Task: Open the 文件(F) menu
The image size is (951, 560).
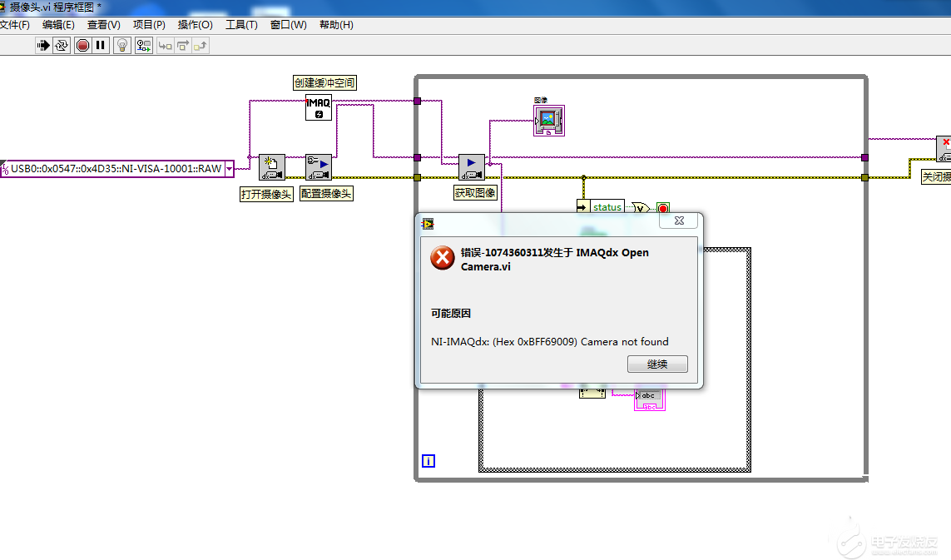Action: (x=14, y=25)
